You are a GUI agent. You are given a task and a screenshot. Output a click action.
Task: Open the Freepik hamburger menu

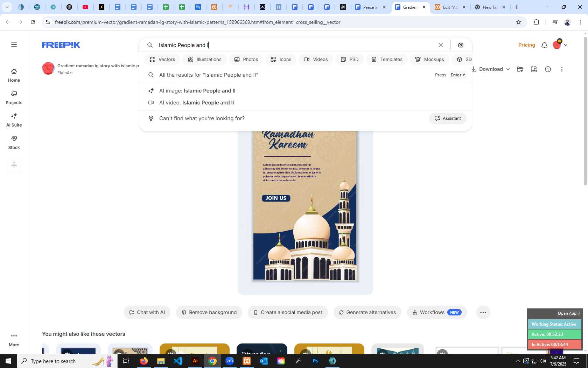point(14,45)
